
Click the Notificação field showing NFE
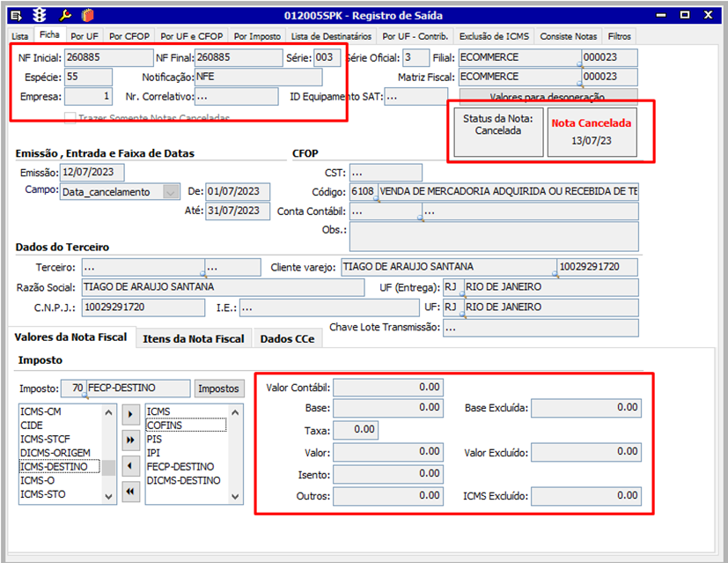pos(258,78)
